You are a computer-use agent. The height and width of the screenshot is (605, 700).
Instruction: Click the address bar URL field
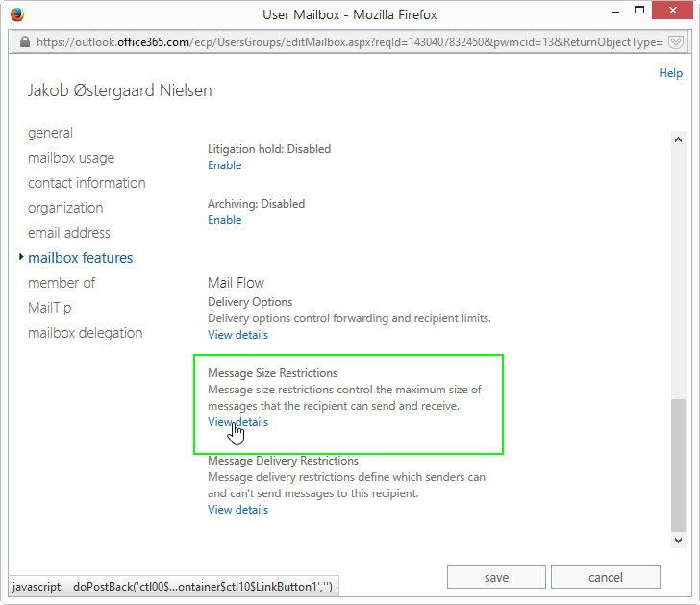pos(349,42)
